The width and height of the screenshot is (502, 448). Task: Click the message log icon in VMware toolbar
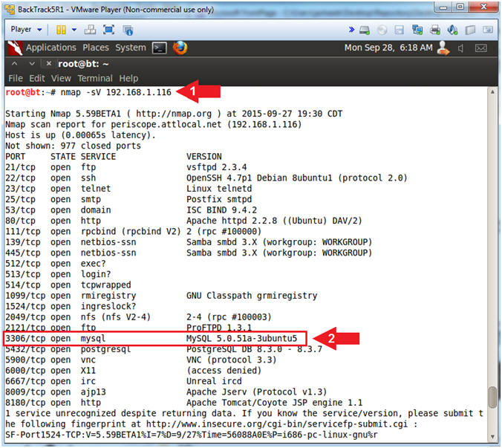coord(488,30)
